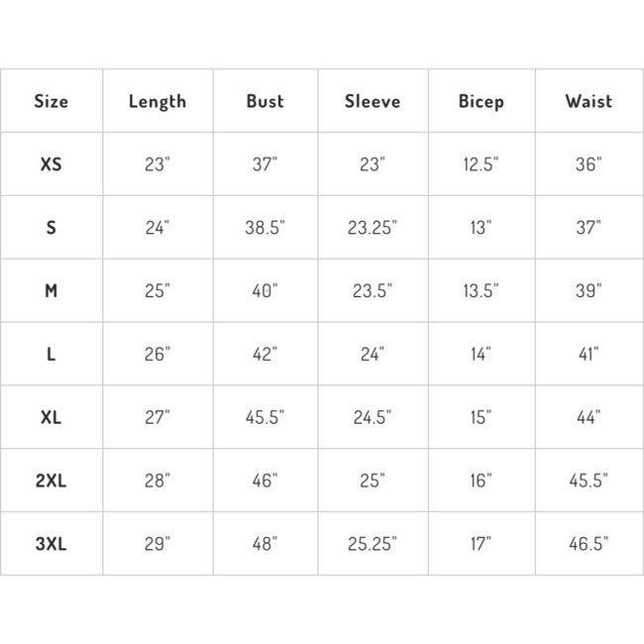Select the 25.25" sleeve cell for 3XL
The width and height of the screenshot is (644, 644).
click(373, 544)
